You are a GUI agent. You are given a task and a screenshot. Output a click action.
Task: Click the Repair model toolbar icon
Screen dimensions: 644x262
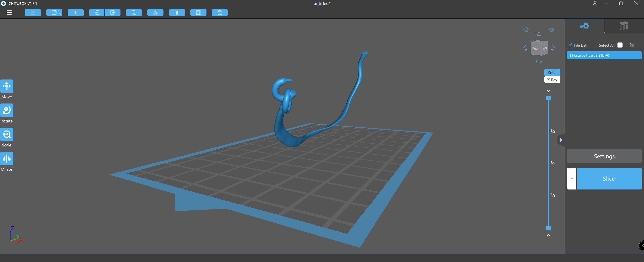coord(220,13)
